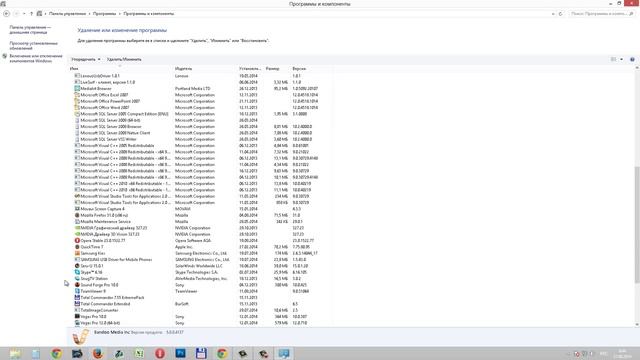Select Total Commander 7.55 ExtremePack row
This screenshot has width=640, height=360.
pyautogui.click(x=199, y=298)
